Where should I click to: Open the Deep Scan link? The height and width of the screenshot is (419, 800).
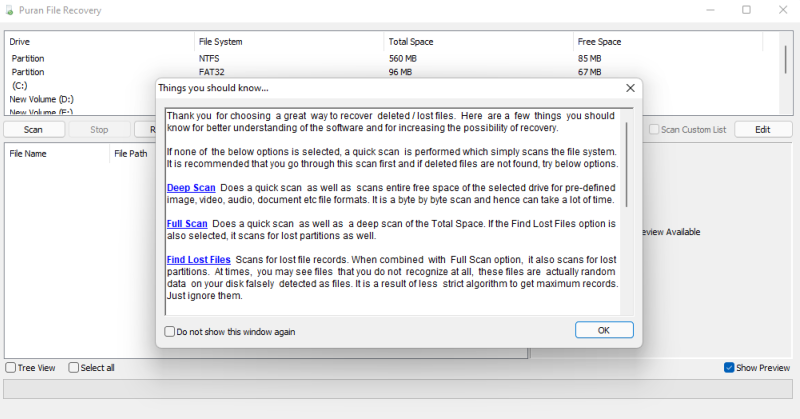coord(191,188)
